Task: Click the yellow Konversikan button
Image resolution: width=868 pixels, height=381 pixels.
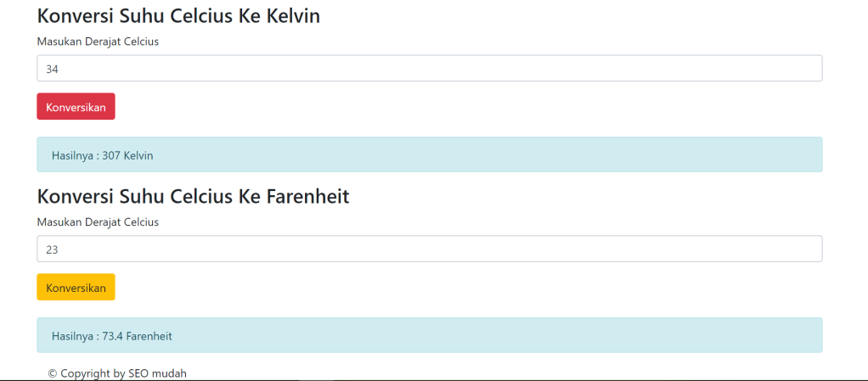Action: (x=76, y=288)
